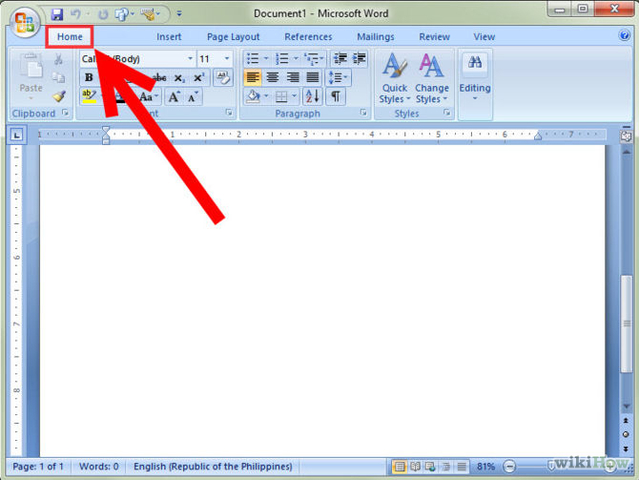Open the Office Button menu
This screenshot has width=639, height=480.
[24, 22]
